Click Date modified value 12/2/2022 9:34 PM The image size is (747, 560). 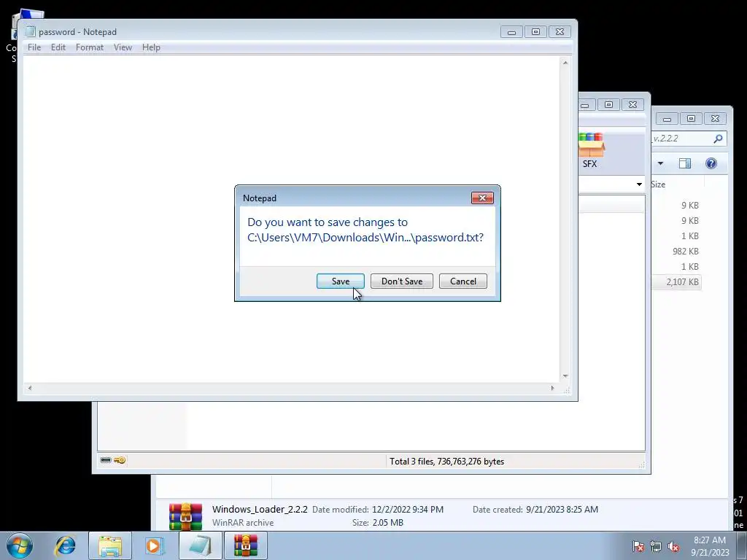[408, 509]
